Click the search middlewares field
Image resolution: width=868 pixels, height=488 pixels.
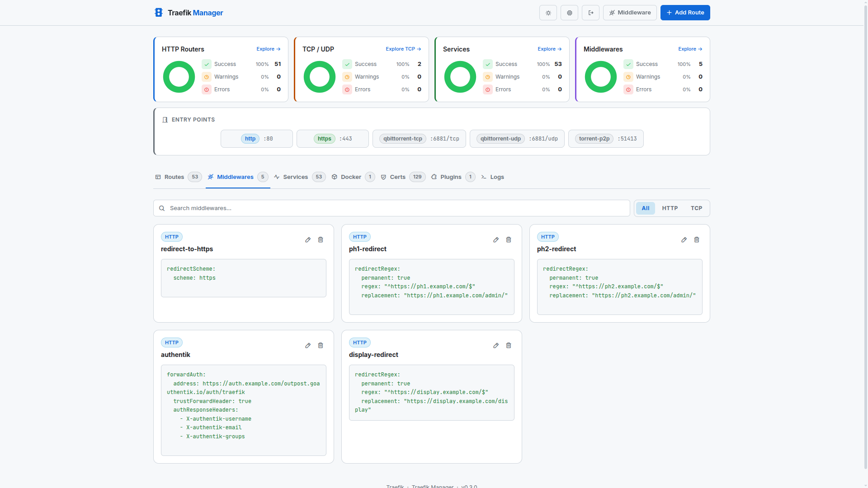(391, 208)
